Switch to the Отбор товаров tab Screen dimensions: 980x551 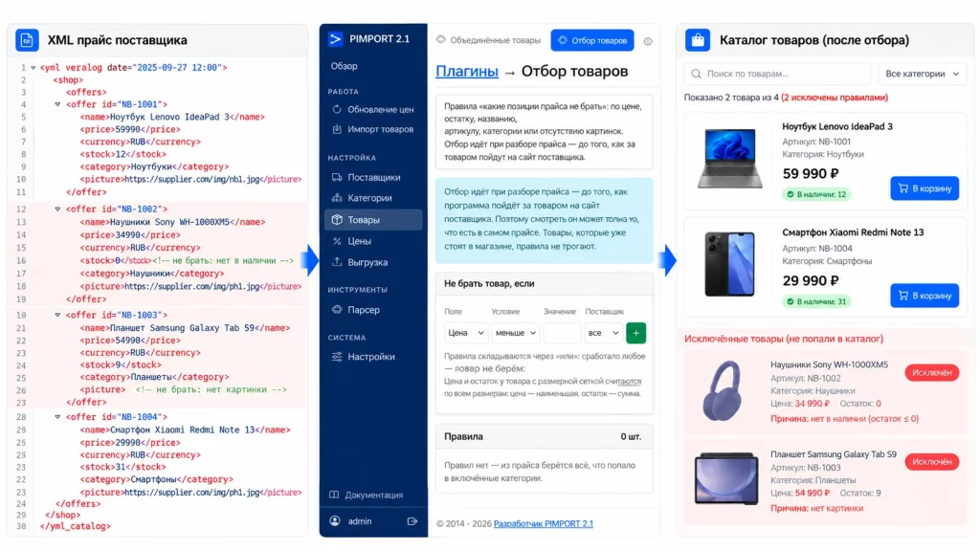[x=592, y=40]
